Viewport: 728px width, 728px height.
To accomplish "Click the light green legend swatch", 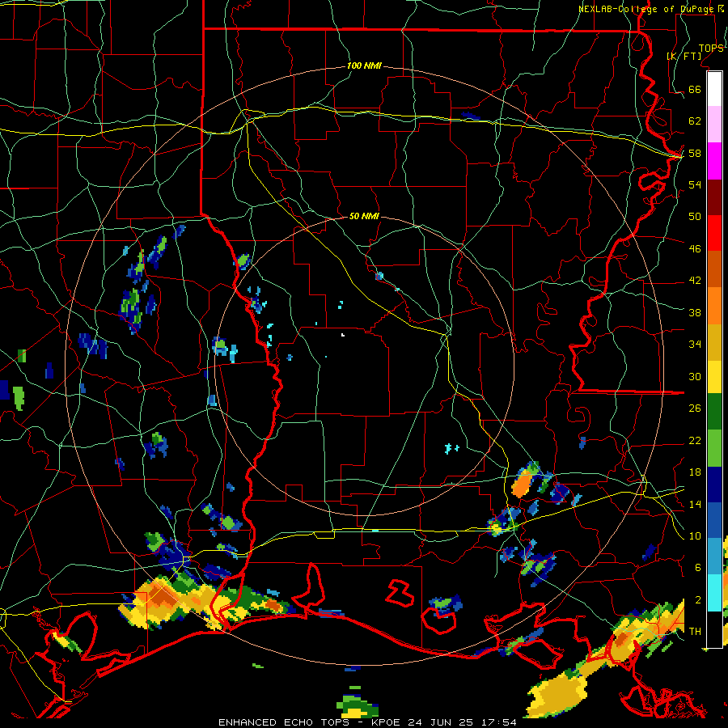I will click(714, 448).
